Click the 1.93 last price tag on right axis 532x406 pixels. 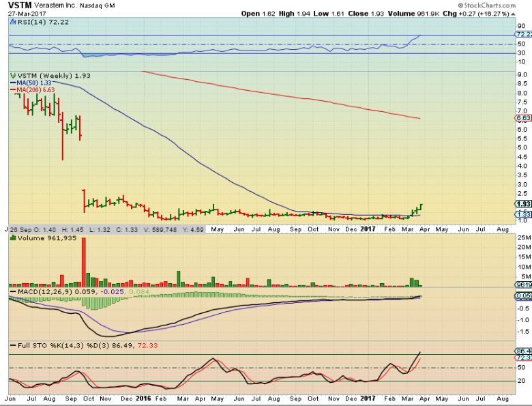pos(524,203)
